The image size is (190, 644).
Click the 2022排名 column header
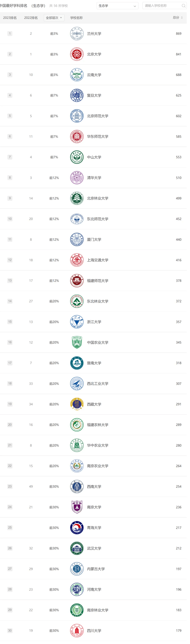coord(31,18)
